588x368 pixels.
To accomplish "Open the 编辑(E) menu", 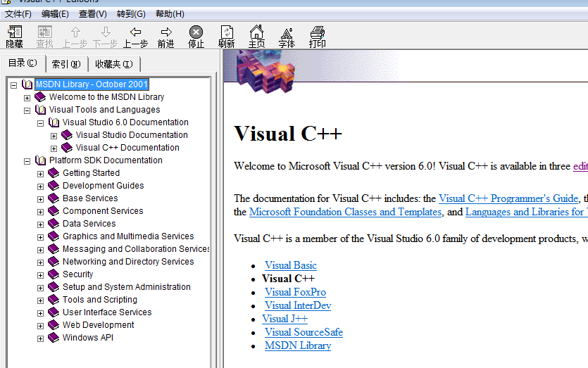I will [55, 14].
